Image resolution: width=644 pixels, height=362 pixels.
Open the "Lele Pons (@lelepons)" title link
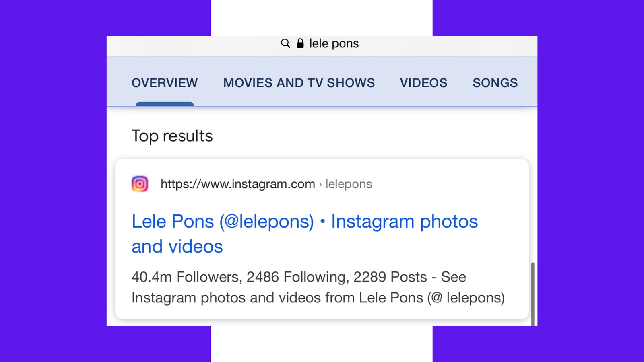click(223, 222)
